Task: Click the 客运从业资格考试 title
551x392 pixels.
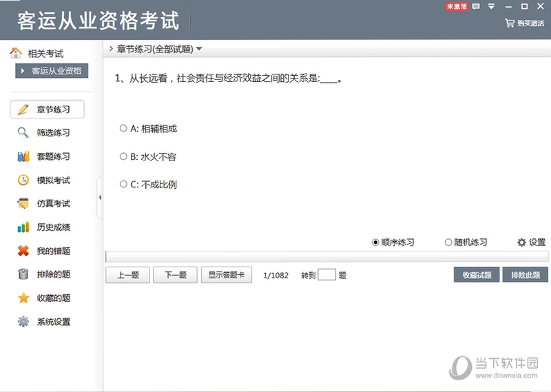Action: 98,21
